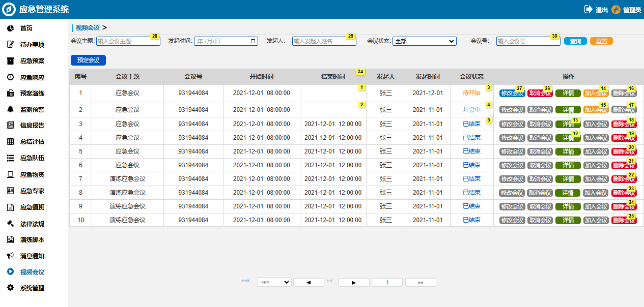Screen dimensions: 644x307
Task: Click the 会议主题 input field
Action: (x=128, y=41)
